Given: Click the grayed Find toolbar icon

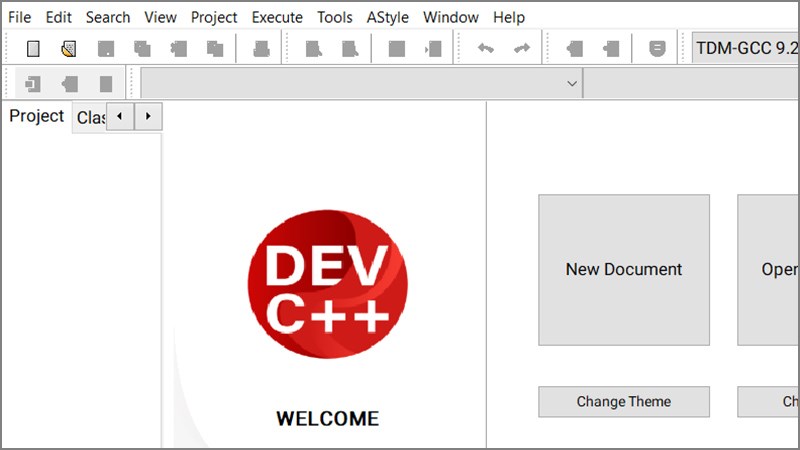Looking at the screenshot, I should 313,48.
